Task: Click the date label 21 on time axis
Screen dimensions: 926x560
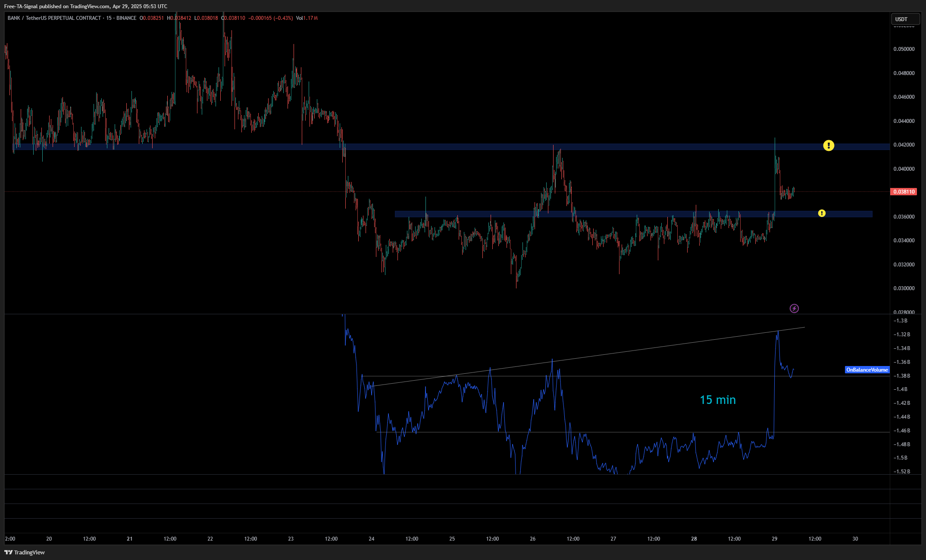Action: click(x=130, y=539)
